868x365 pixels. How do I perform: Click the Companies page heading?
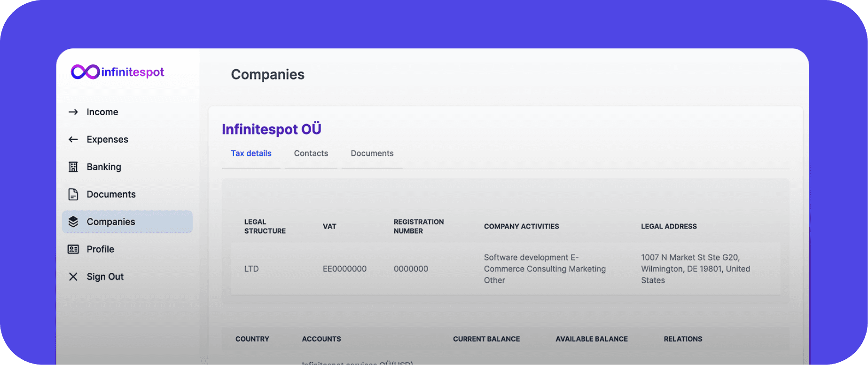click(x=268, y=74)
